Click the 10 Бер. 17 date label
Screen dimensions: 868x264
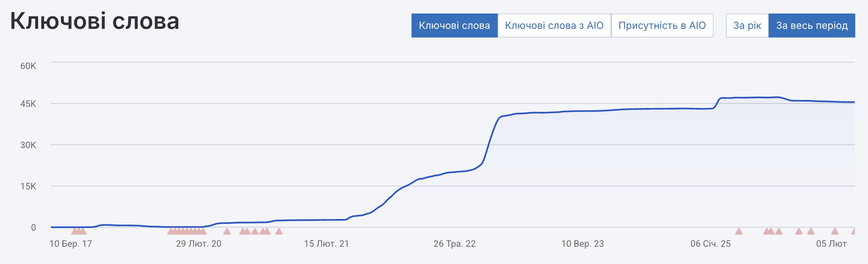[x=71, y=244]
